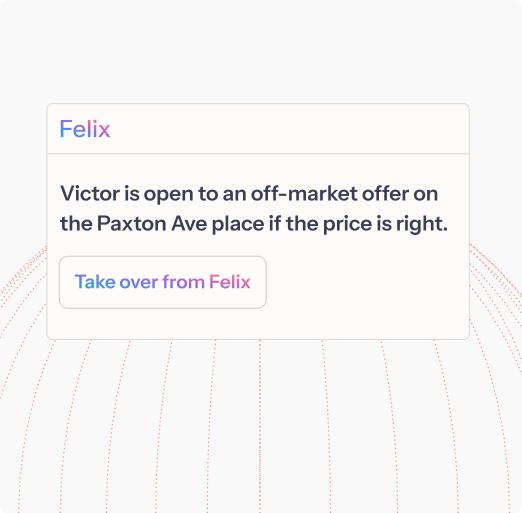Click the card's bottom padding below the button
Image resolution: width=522 pixels, height=513 pixels.
click(x=258, y=323)
